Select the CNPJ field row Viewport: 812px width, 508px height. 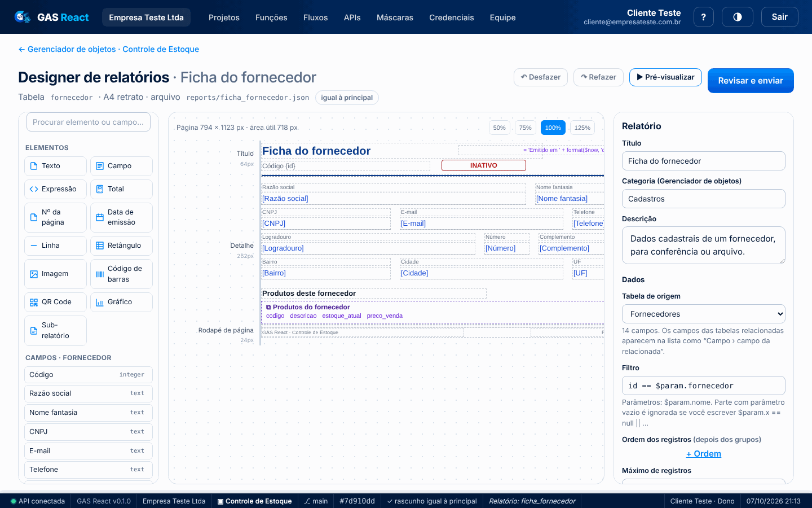pyautogui.click(x=89, y=432)
